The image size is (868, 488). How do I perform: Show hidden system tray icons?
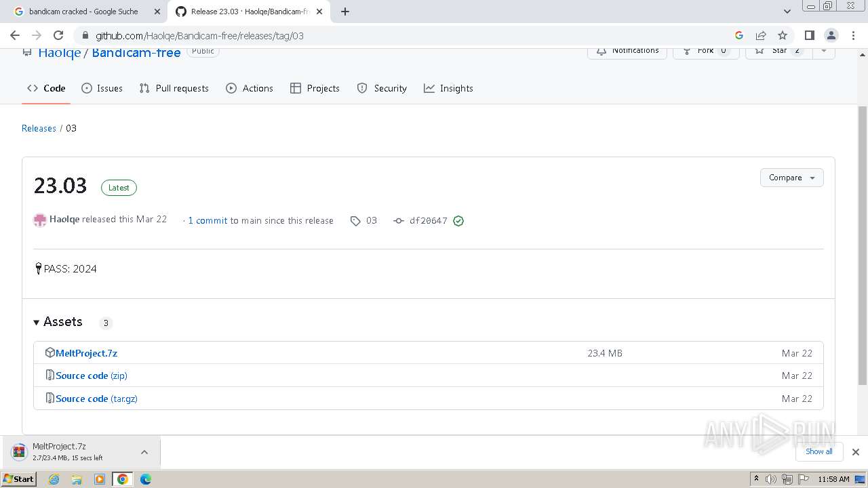click(756, 479)
